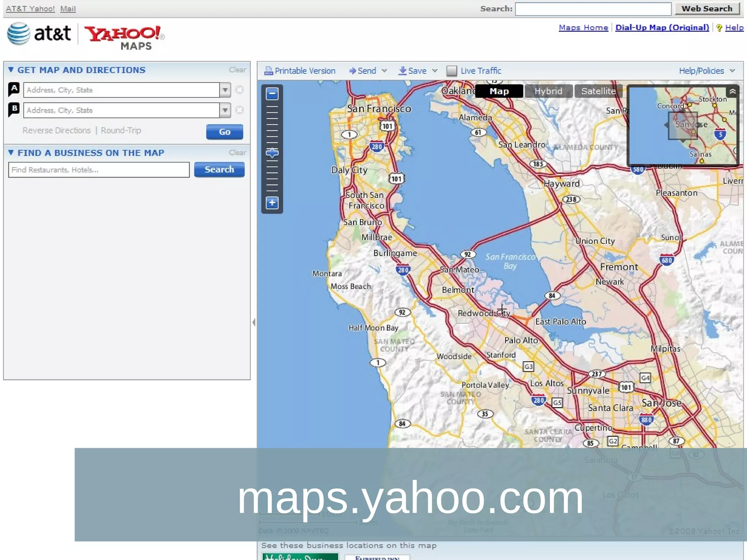This screenshot has width=747, height=560.
Task: Click the Send arrow icon
Action: pos(352,71)
